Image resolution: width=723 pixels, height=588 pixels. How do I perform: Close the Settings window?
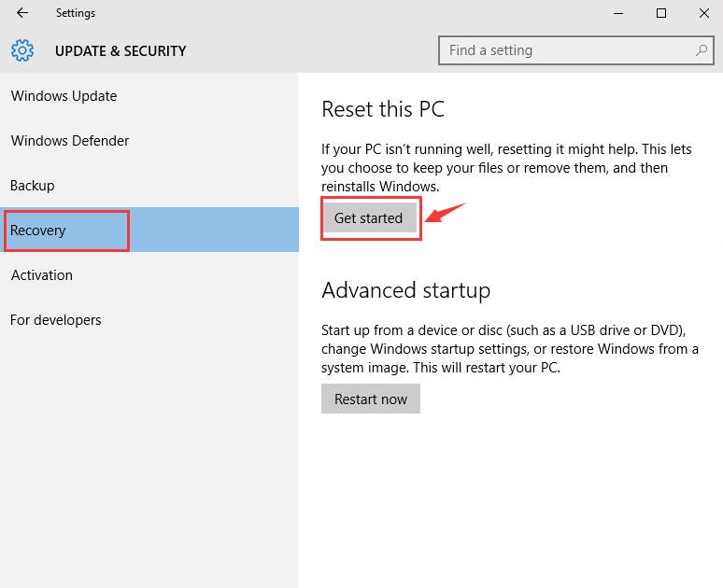pos(704,13)
